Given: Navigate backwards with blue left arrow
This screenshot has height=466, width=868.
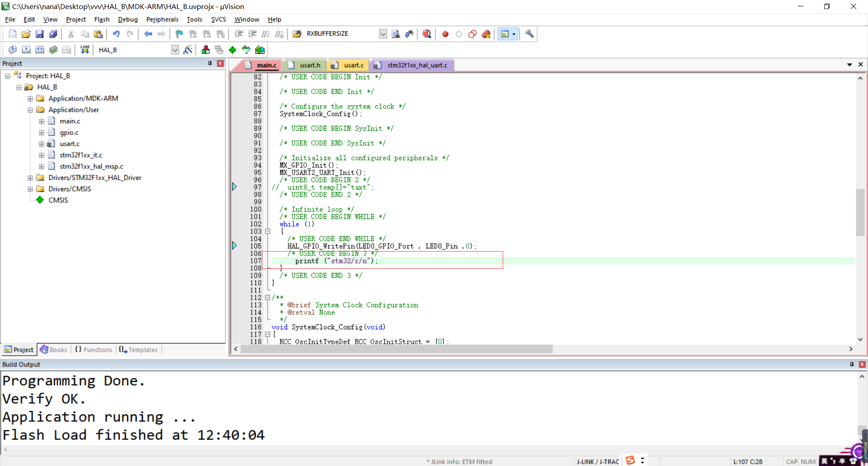Looking at the screenshot, I should [148, 34].
